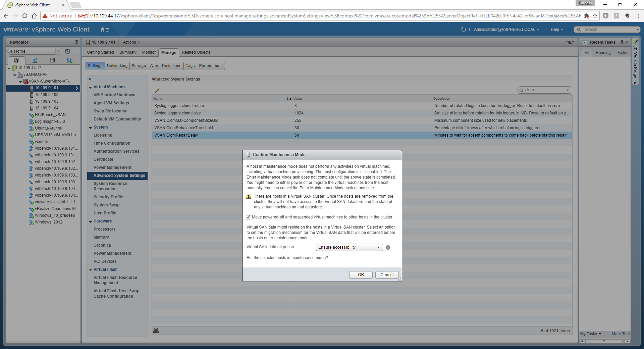This screenshot has width=644, height=349.
Task: Open the Networking sub-tab
Action: point(117,66)
